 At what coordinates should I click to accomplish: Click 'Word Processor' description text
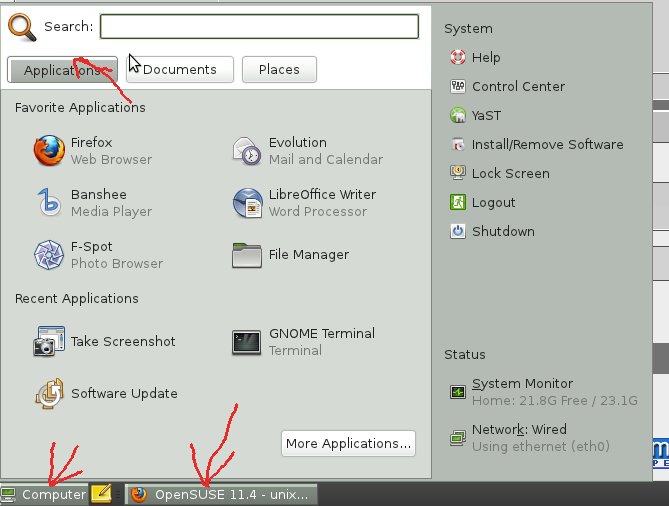tap(318, 211)
